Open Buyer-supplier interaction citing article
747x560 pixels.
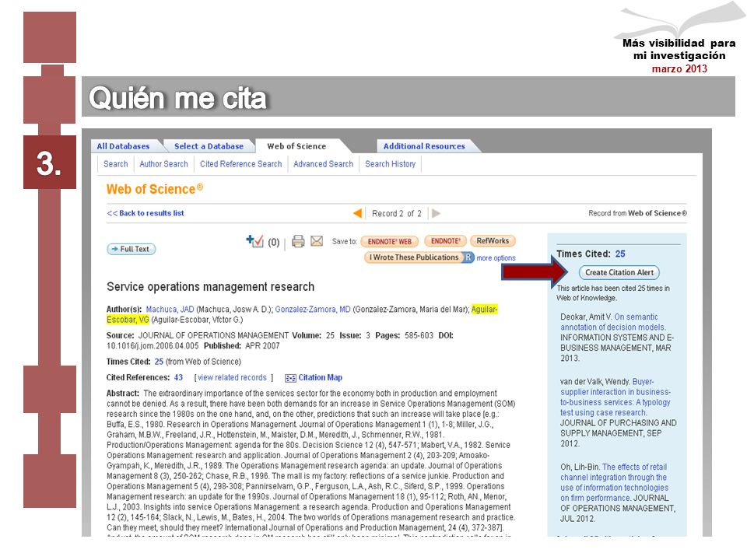[x=615, y=397]
